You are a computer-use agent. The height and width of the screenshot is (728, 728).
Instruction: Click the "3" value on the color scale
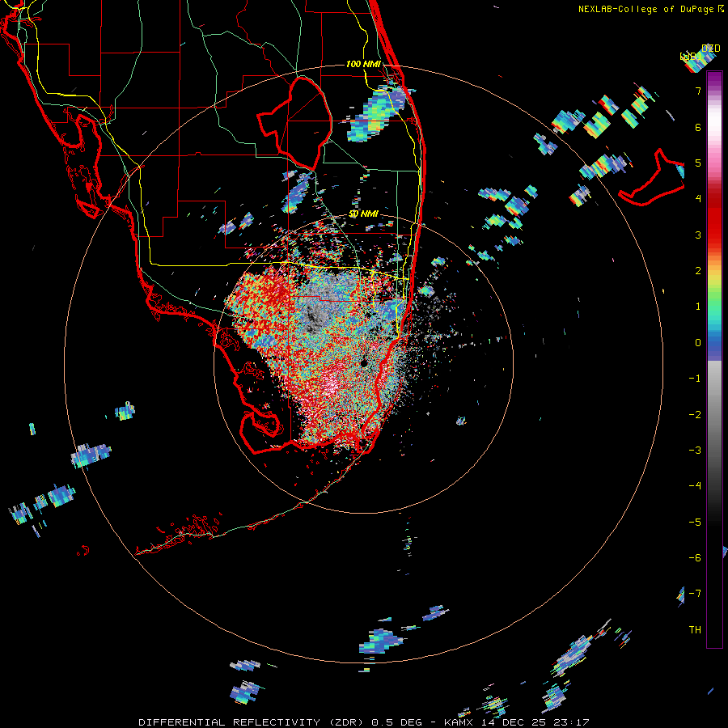pyautogui.click(x=698, y=235)
